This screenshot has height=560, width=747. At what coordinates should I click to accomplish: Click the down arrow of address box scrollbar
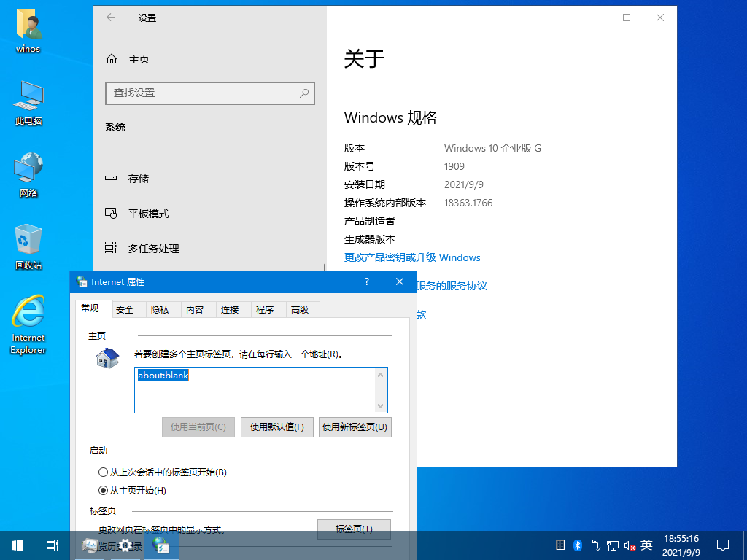coord(380,405)
